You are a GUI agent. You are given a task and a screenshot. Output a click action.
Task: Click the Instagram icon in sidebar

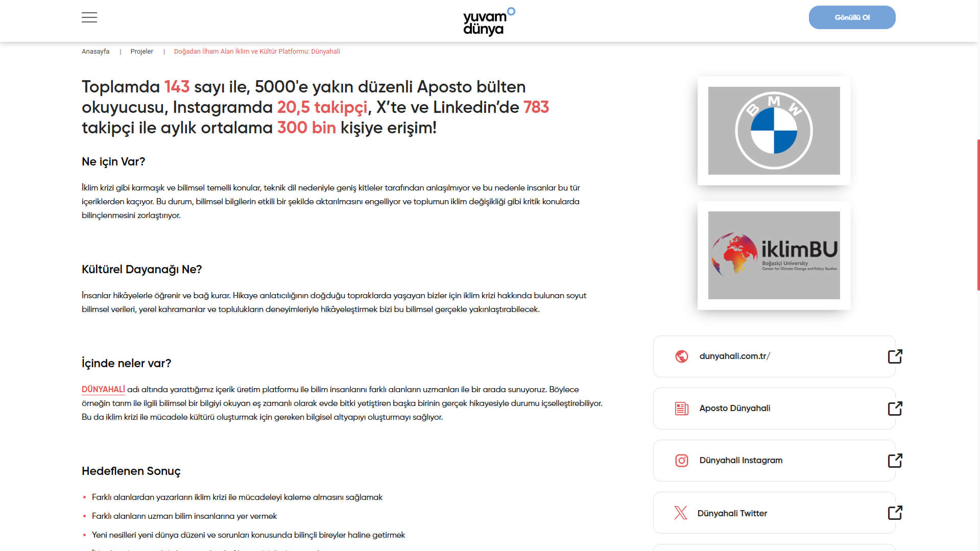click(681, 461)
